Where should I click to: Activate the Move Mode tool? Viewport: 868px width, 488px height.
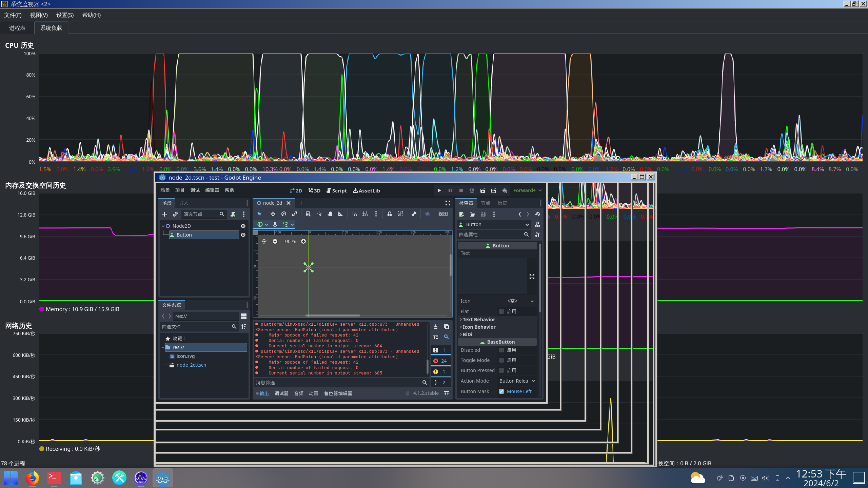273,214
